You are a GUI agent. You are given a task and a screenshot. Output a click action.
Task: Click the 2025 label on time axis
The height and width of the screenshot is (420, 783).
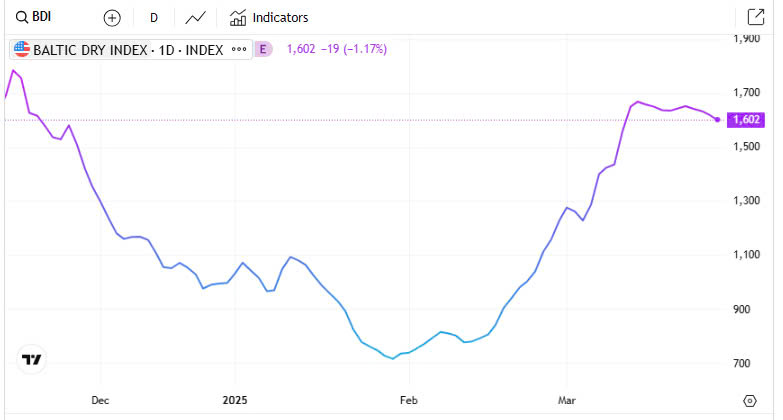pos(235,400)
